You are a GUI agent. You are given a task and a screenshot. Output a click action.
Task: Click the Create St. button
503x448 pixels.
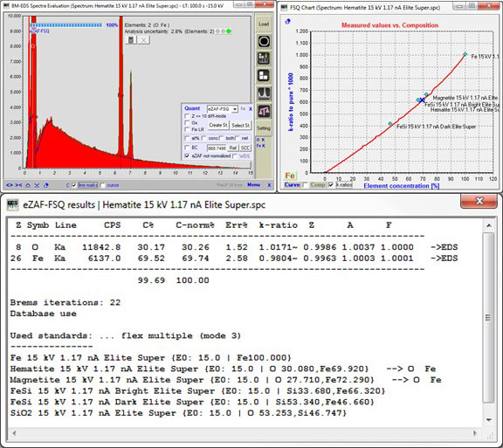[219, 125]
